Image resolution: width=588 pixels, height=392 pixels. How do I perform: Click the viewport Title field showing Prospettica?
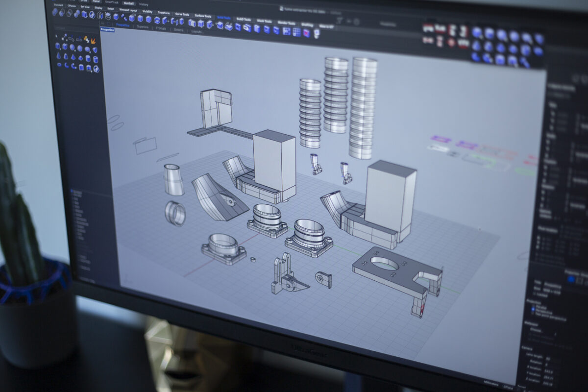click(553, 285)
